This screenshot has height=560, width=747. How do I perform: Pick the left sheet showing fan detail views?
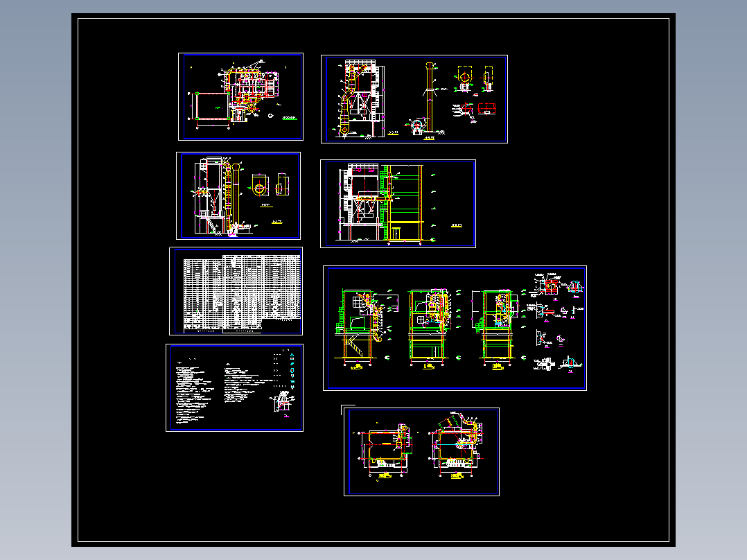[238, 196]
